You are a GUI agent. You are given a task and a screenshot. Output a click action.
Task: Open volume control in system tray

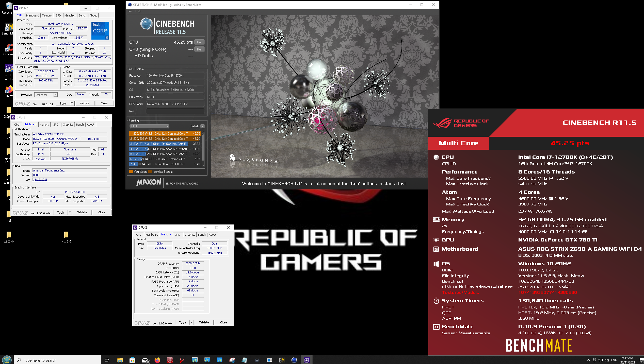(607, 360)
